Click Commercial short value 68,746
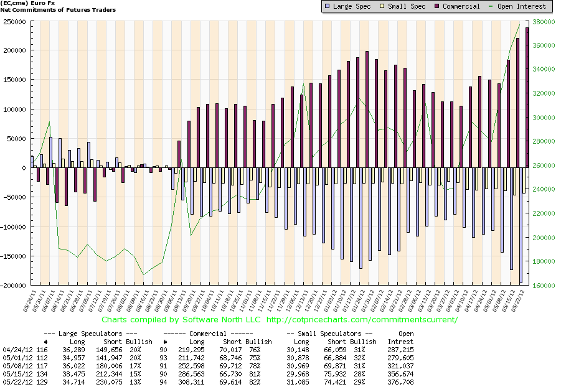561x392 pixels. point(231,358)
